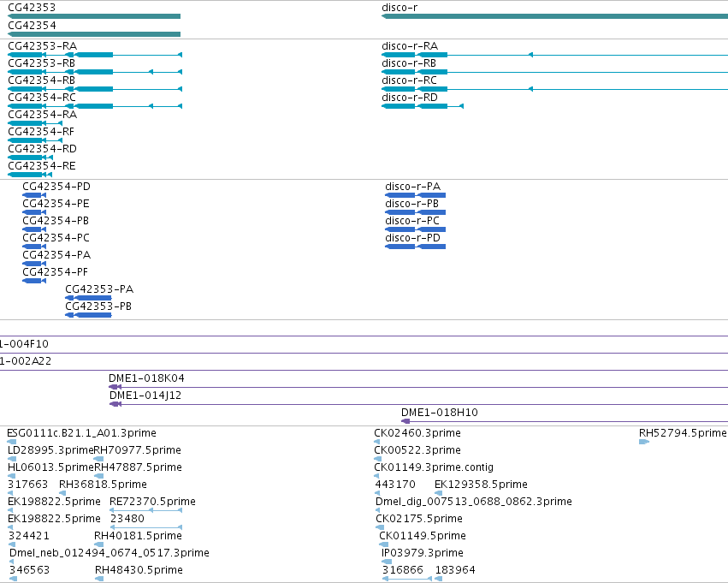Click protein CG42353-PA label
Screen dimensions: 728x583
[99, 290]
